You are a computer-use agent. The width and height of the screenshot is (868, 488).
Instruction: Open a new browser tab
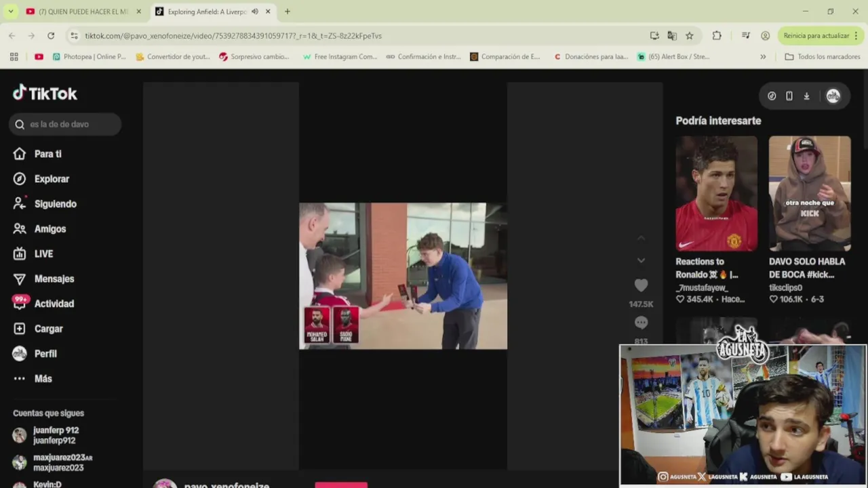(288, 12)
